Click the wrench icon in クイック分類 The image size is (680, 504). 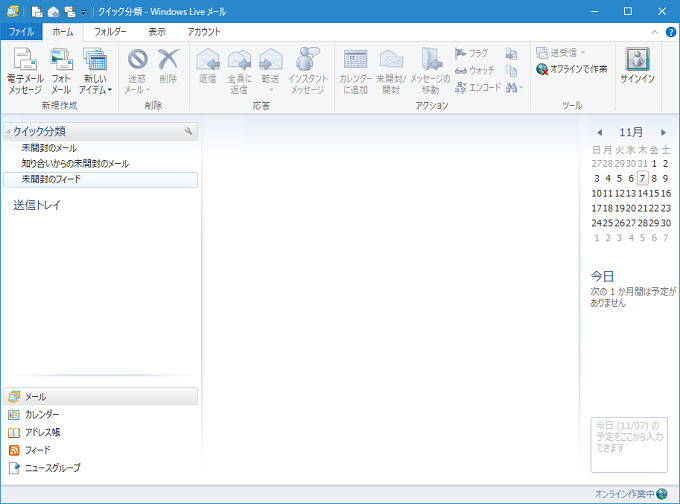pyautogui.click(x=188, y=131)
